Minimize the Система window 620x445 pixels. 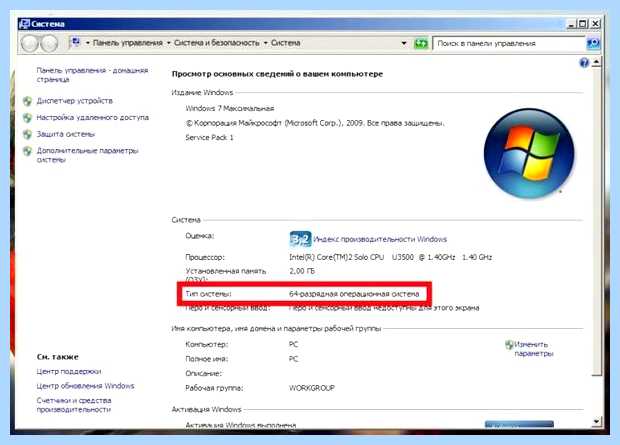[x=571, y=24]
